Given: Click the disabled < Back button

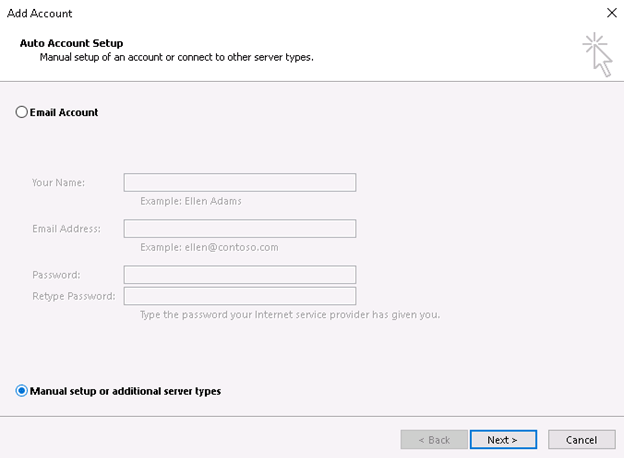Looking at the screenshot, I should point(434,440).
